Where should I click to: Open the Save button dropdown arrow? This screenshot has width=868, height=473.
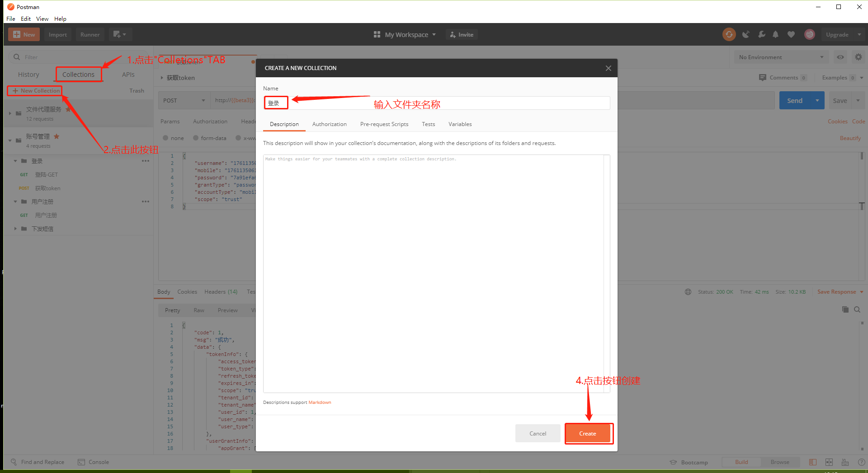click(x=858, y=100)
